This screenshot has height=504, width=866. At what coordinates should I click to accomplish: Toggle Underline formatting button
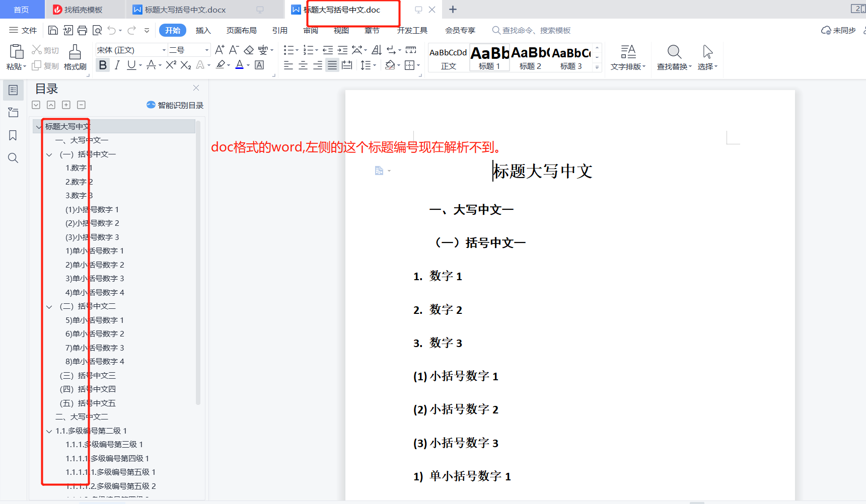coord(131,65)
